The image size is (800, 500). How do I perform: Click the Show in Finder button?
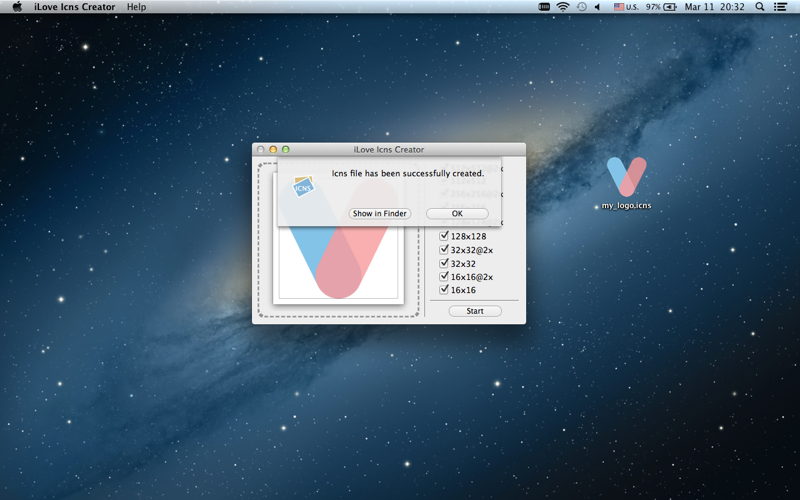tap(380, 213)
